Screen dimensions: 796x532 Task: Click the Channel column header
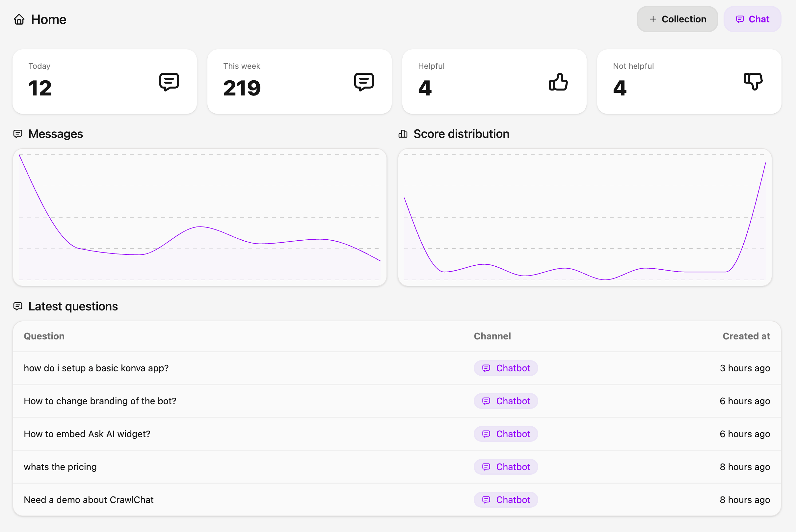point(492,336)
